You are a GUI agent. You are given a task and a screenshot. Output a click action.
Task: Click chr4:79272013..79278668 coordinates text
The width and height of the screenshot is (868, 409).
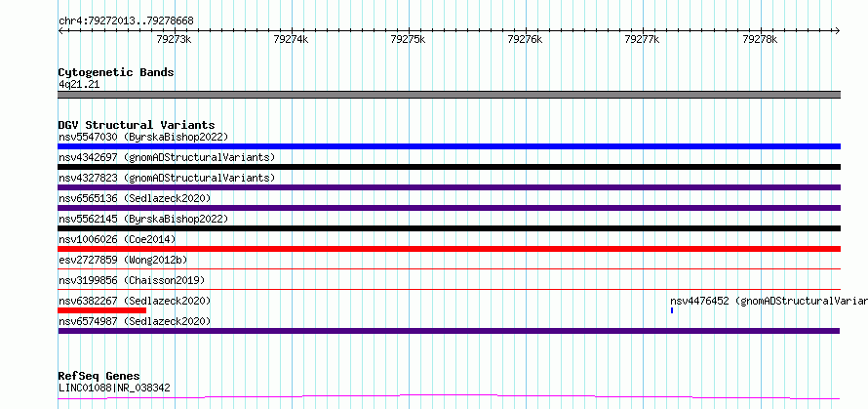126,20
